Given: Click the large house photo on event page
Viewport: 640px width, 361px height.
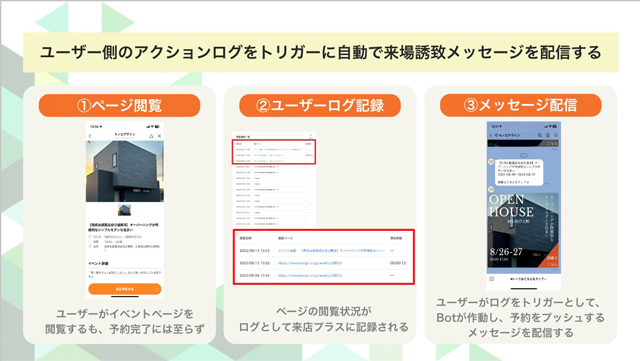Looking at the screenshot, I should click(x=124, y=171).
